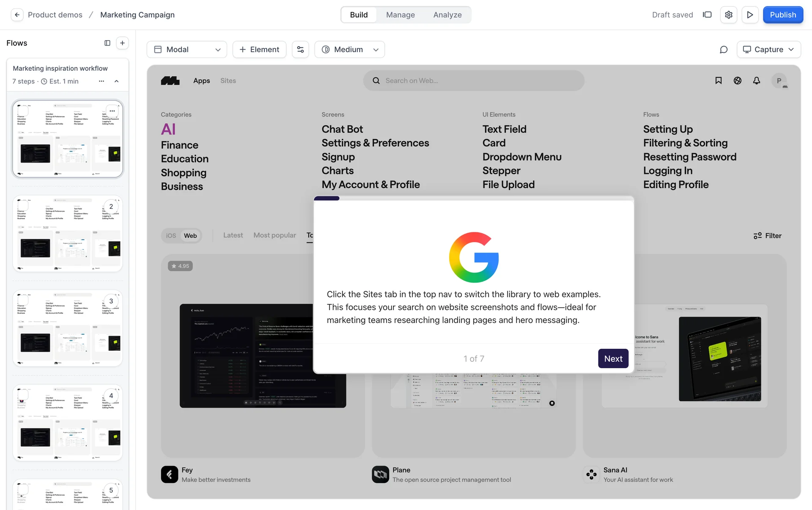
Task: Switch to Analyze mode
Action: click(447, 15)
